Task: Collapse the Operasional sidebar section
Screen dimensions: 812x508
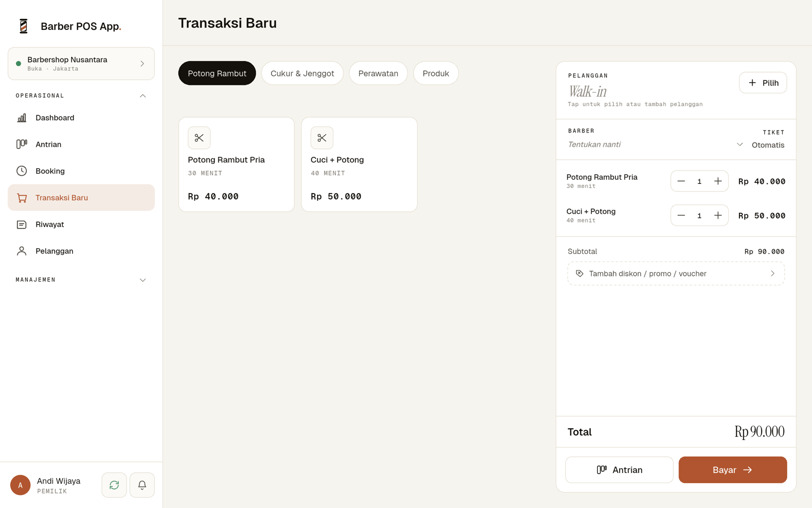Action: 143,96
